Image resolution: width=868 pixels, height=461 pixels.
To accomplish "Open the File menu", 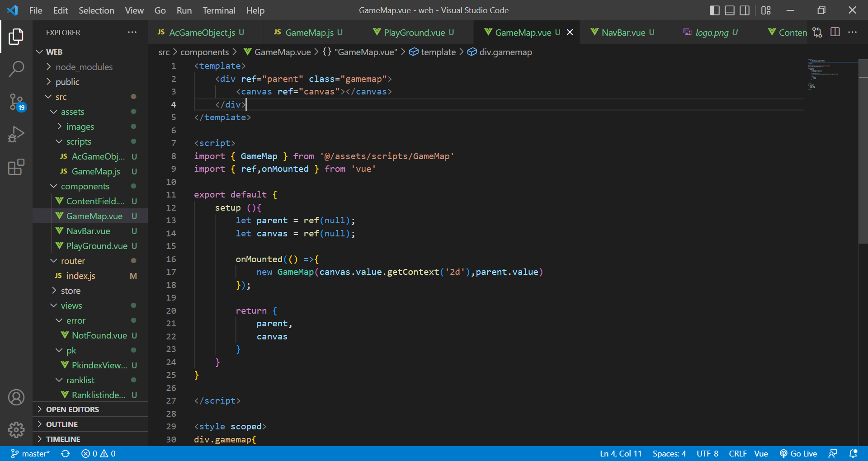I will click(x=36, y=10).
